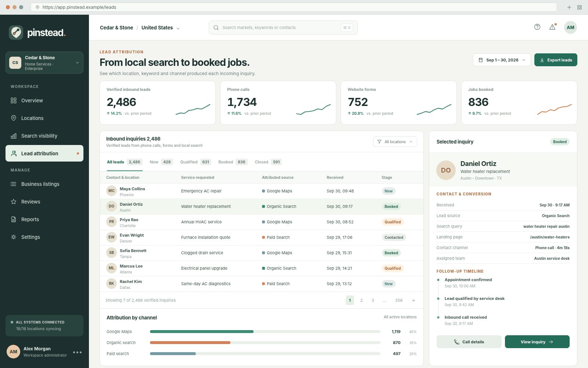Switch to the Closed leads tab
The width and height of the screenshot is (588, 368).
(x=268, y=162)
